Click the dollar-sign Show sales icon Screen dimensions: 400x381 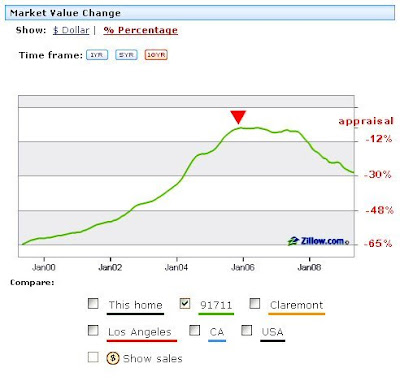pyautogui.click(x=113, y=358)
